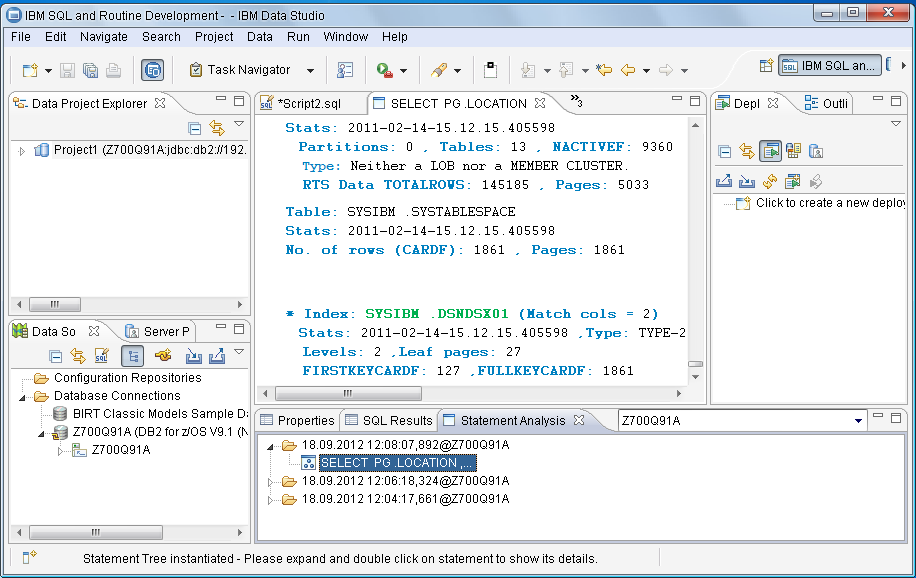Toggle deployment groups view button in Deployment Manager
The image size is (916, 578).
pyautogui.click(x=770, y=151)
